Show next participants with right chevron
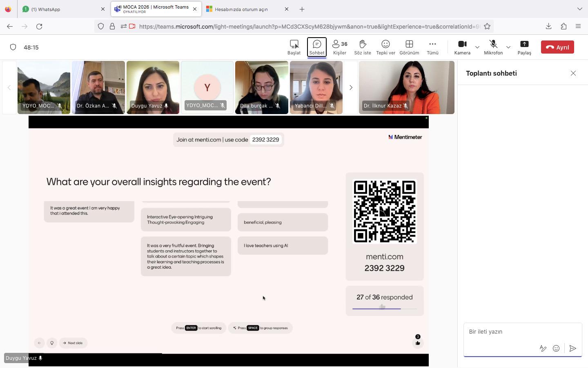This screenshot has width=588, height=368. [x=351, y=88]
